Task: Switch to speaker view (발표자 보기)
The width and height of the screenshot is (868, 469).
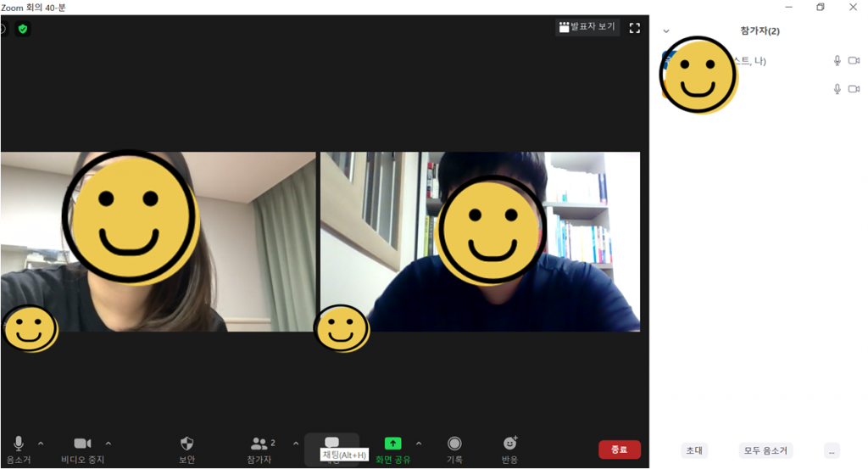Action: pos(587,27)
